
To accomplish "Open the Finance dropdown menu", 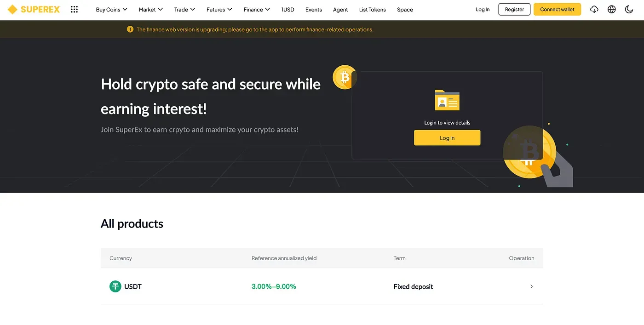I will (257, 9).
